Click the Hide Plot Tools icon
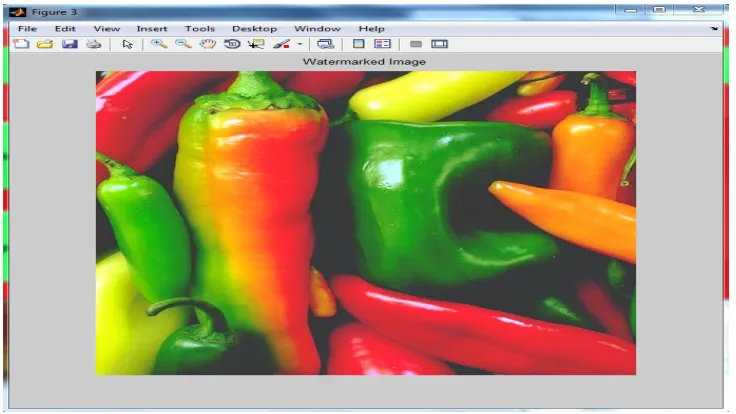This screenshot has width=736, height=414. click(415, 44)
